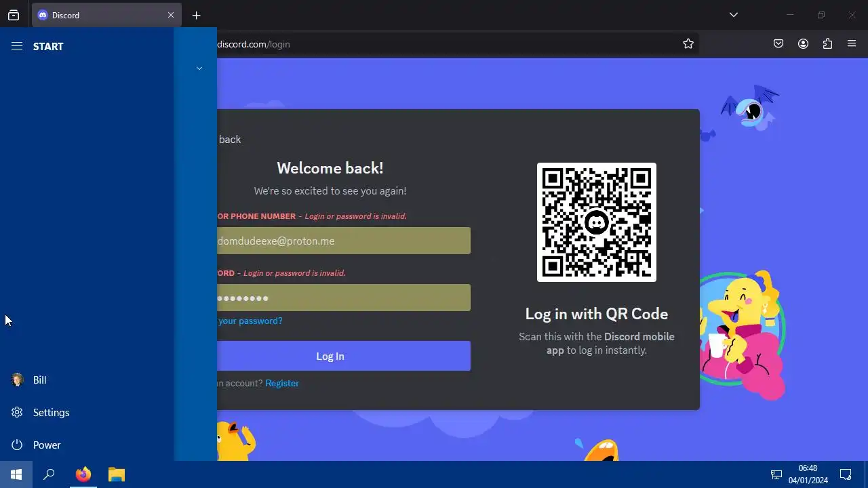Open Bill's user account menu

pyautogui.click(x=87, y=380)
